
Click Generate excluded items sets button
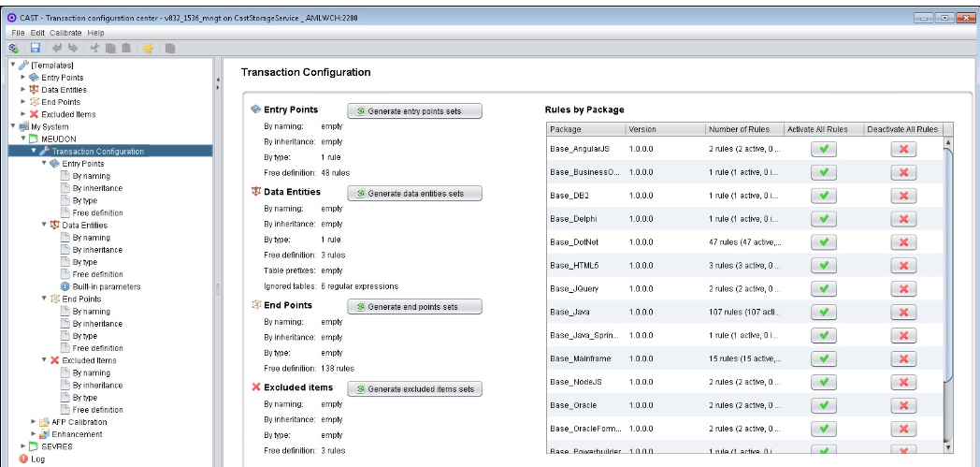414,388
